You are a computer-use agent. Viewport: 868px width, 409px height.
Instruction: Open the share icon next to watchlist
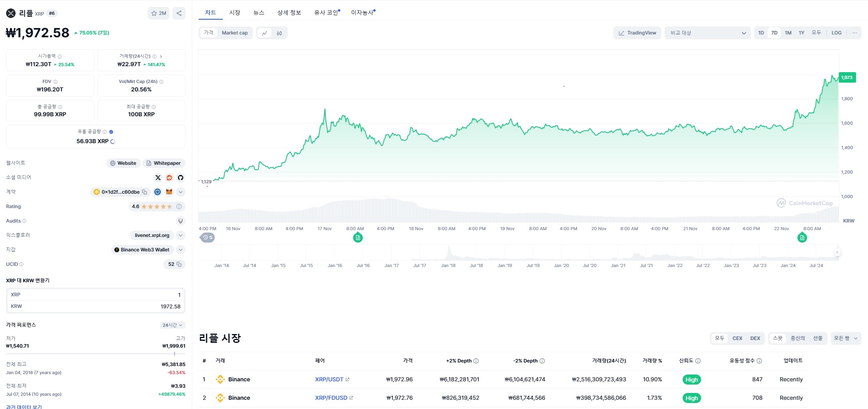point(179,13)
